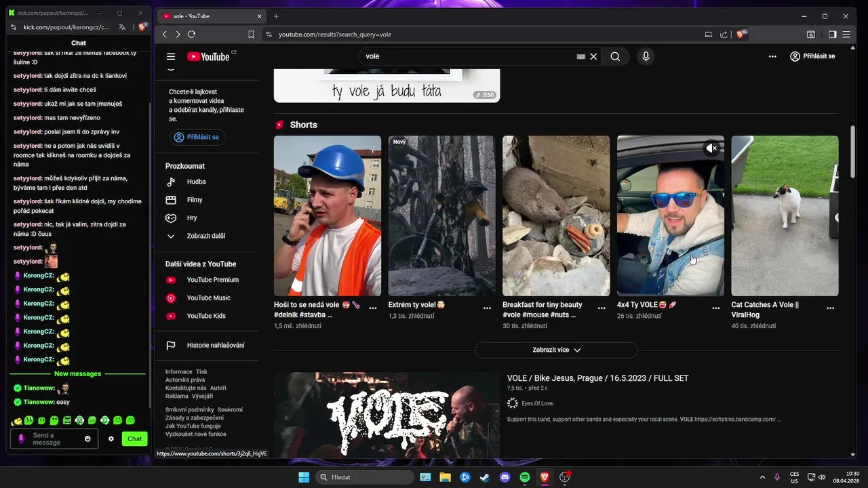Open the construction worker short thumbnail
The image size is (868, 488).
click(328, 216)
